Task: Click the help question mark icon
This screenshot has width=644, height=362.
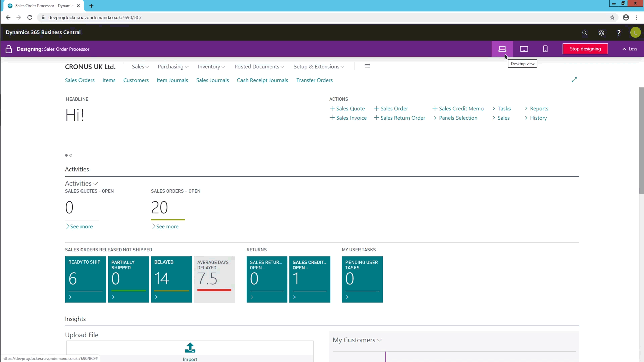Action: point(619,32)
